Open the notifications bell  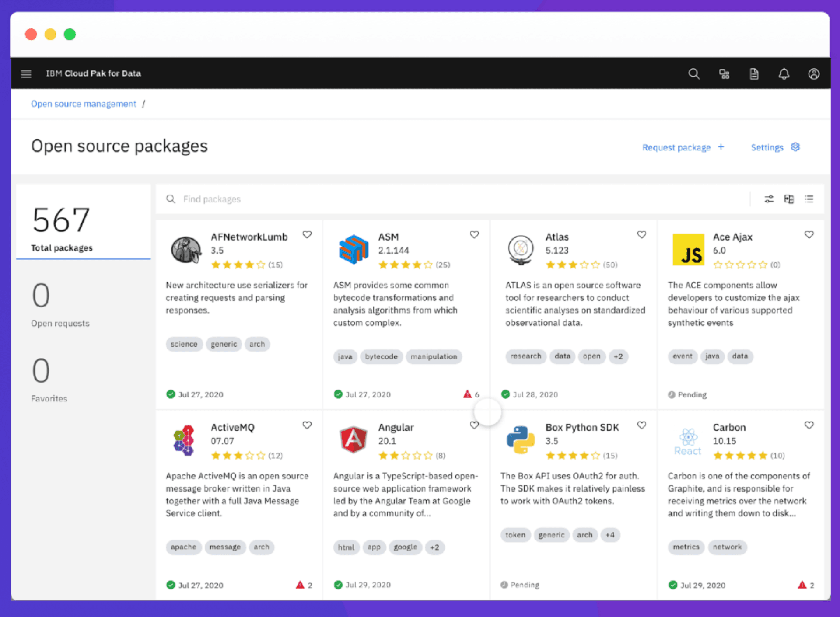coord(784,73)
